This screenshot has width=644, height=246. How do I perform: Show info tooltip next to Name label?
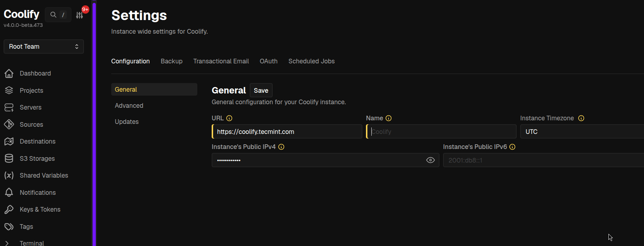pyautogui.click(x=389, y=118)
